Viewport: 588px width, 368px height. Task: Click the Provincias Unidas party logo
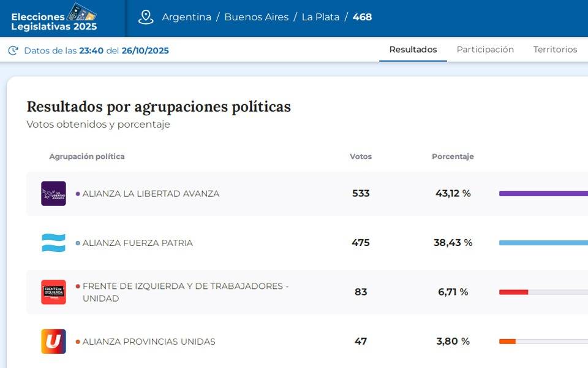[53, 342]
